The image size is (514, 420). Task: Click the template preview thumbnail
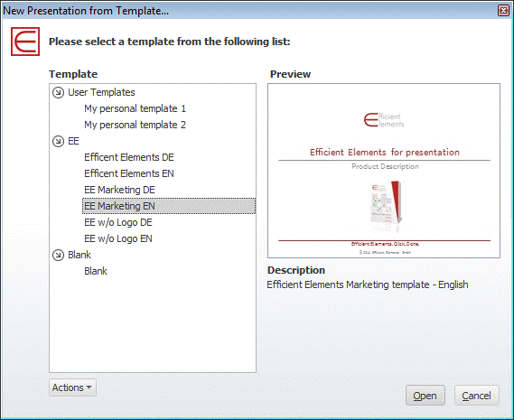coord(384,171)
